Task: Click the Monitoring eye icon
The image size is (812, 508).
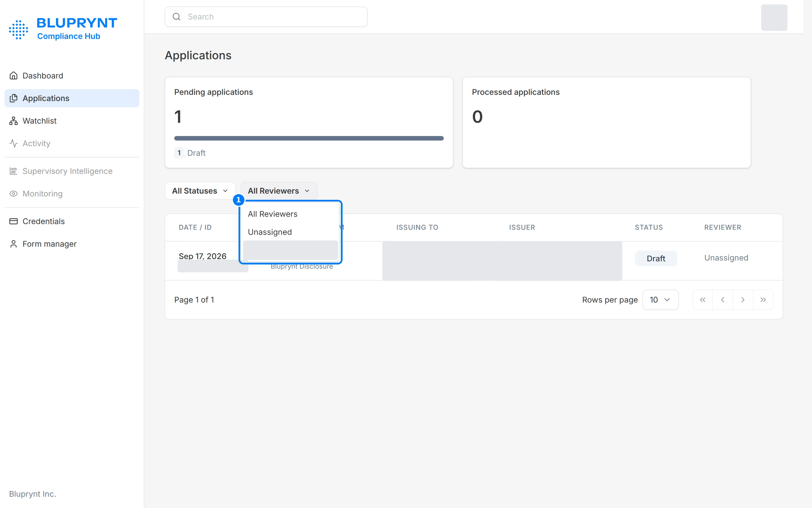Action: [x=14, y=194]
